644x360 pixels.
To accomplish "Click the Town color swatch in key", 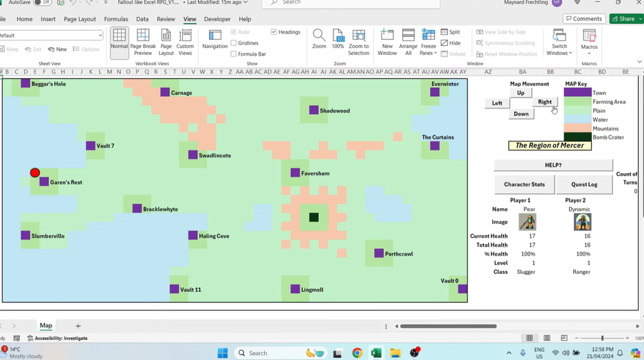I will 577,93.
